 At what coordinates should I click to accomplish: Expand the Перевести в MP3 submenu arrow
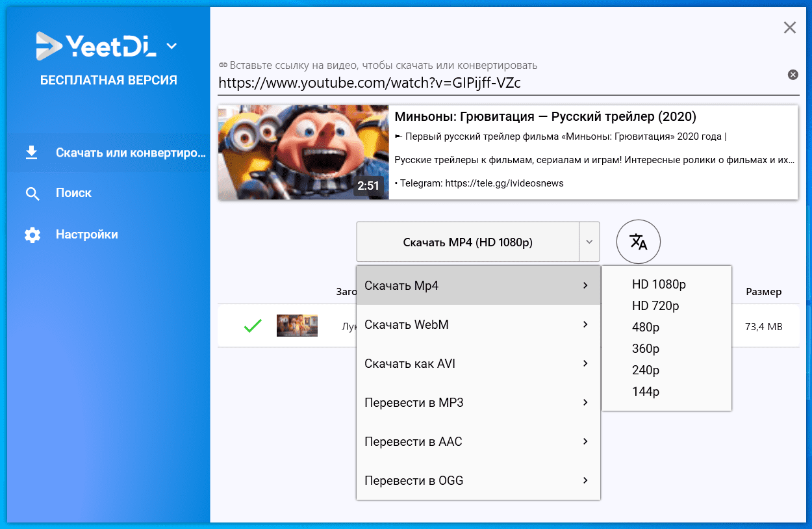(x=585, y=402)
